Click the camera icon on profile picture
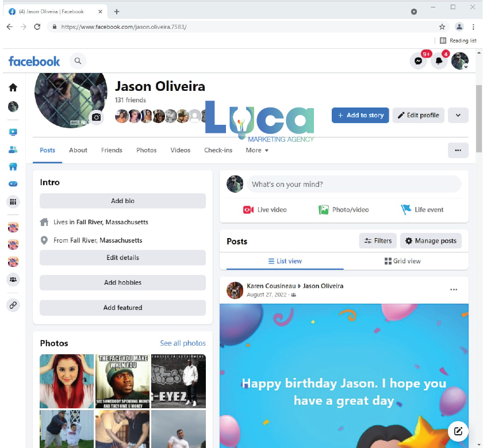The image size is (483, 448). tap(97, 117)
